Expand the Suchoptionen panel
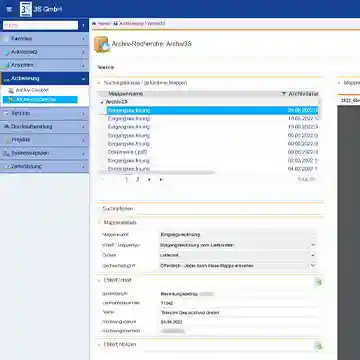This screenshot has width=360, height=360. coord(99,209)
